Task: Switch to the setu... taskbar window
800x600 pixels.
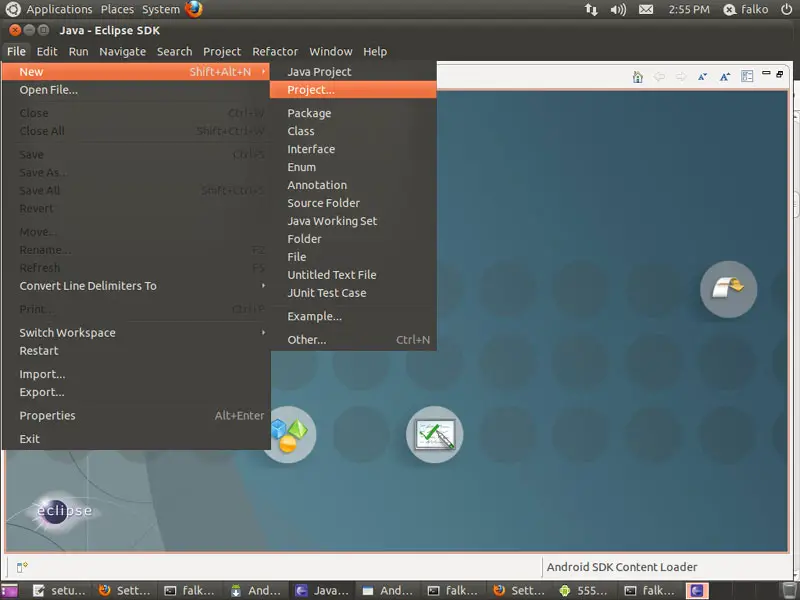Action: (x=60, y=591)
